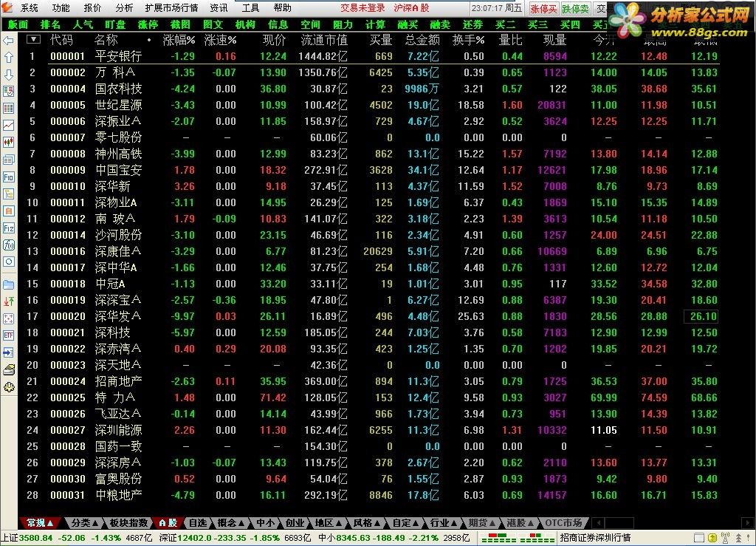The image size is (756, 546).
Task: Click the 跌停卖 button
Action: point(575,9)
